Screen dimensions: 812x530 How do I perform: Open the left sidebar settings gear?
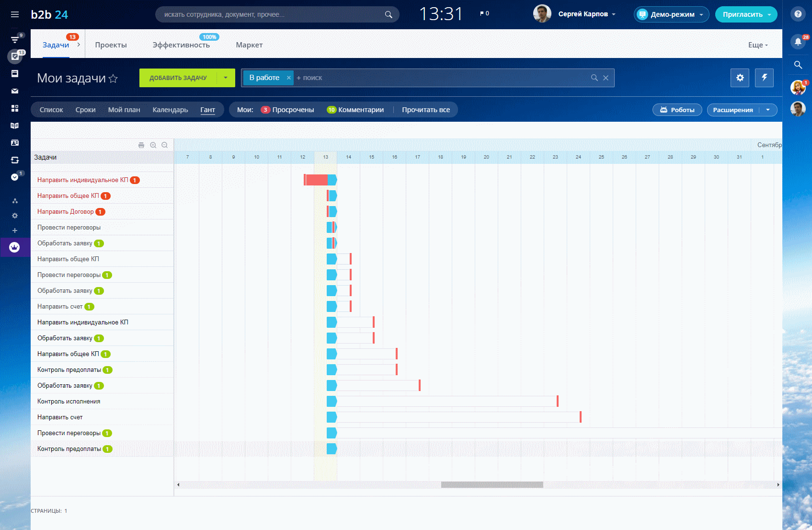point(15,216)
